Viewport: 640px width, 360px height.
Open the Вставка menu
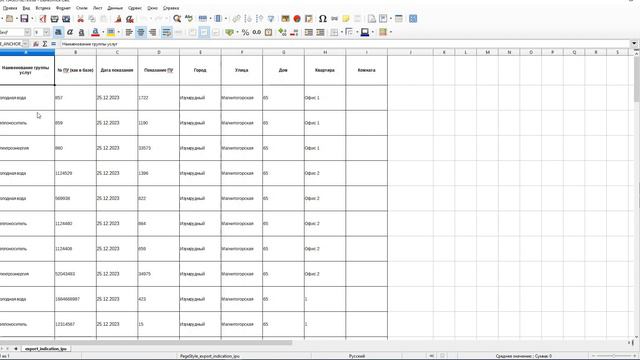coord(43,8)
